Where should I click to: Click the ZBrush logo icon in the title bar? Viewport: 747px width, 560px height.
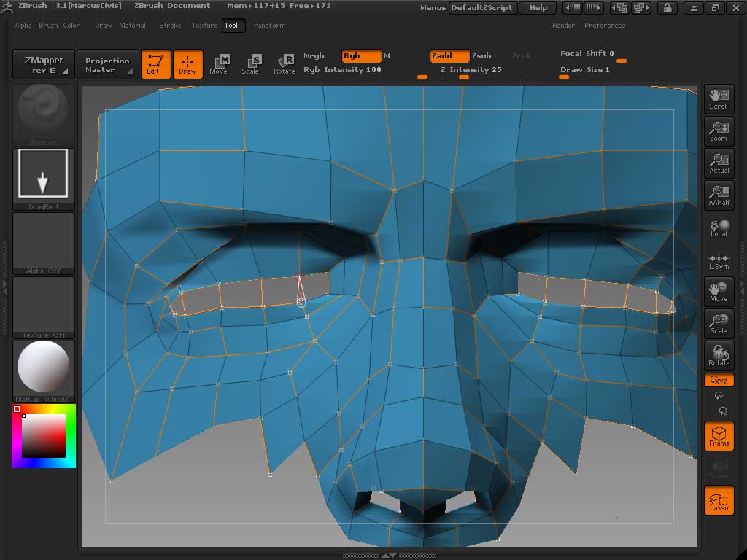(x=7, y=7)
